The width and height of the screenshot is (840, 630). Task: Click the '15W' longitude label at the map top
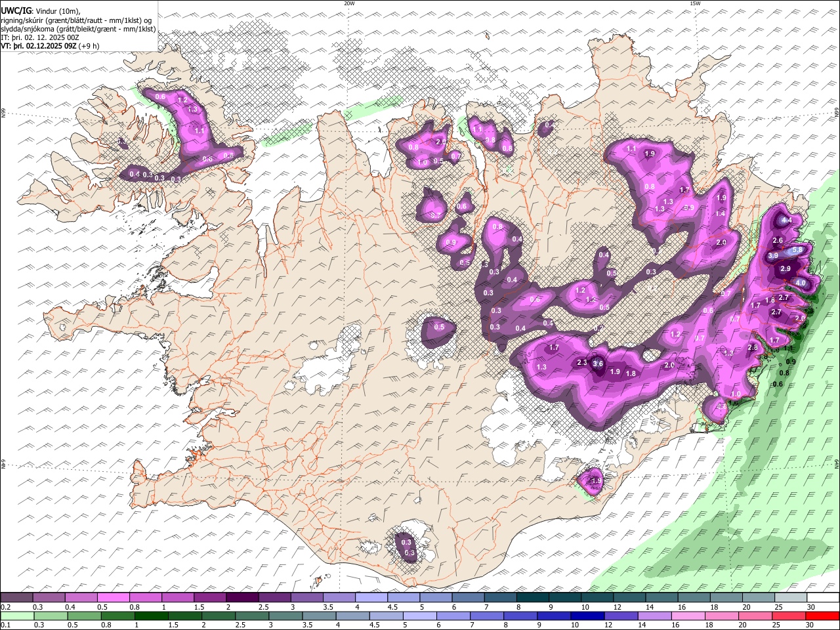pos(695,3)
